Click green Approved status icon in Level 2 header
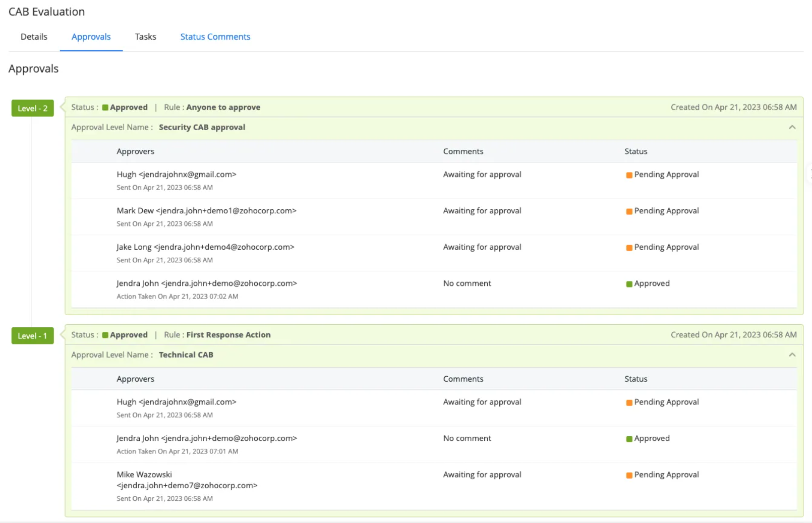Screen dimensions: 812x523 (105, 107)
